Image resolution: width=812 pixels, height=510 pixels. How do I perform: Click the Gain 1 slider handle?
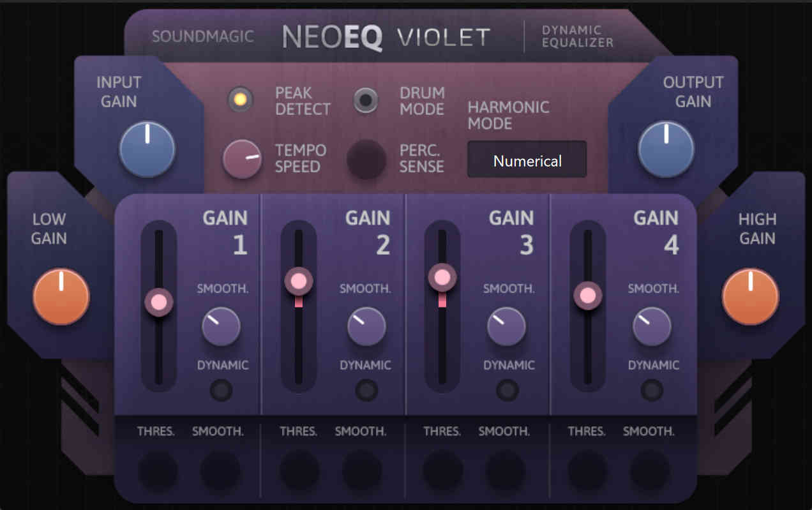[159, 302]
